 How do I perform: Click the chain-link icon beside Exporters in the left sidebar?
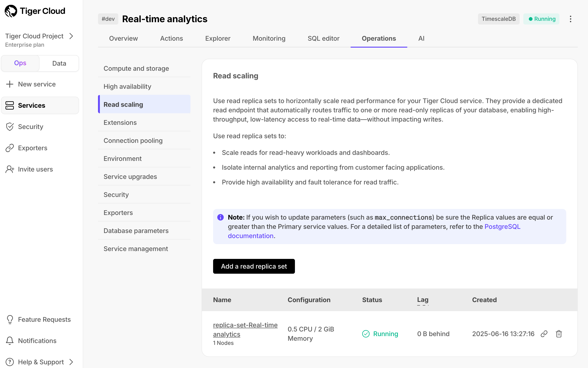click(10, 148)
